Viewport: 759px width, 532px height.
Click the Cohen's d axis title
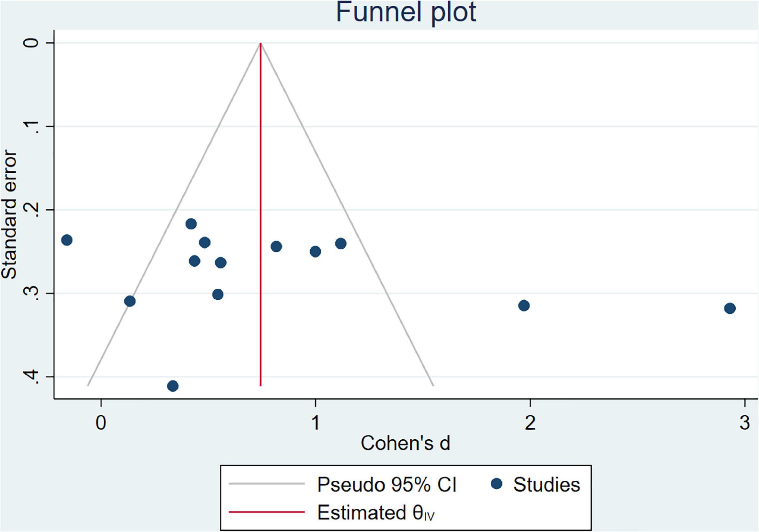pos(406,443)
